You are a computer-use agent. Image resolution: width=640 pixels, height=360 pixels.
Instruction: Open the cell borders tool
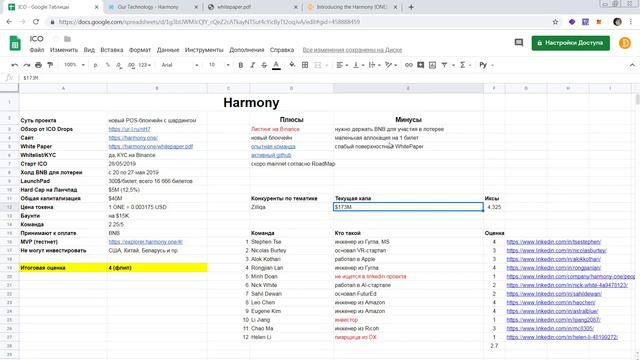point(305,65)
